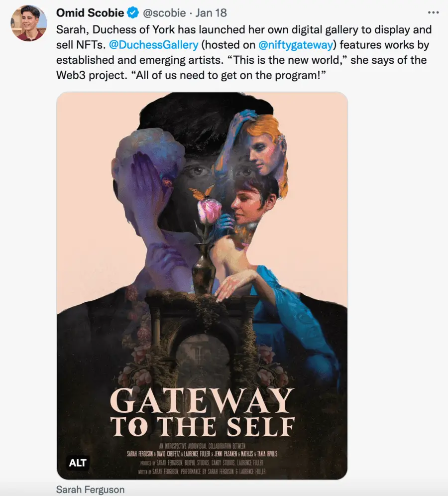The image size is (448, 496).
Task: Click the poster credits line naming David Cheifetz
Action: pos(202,454)
